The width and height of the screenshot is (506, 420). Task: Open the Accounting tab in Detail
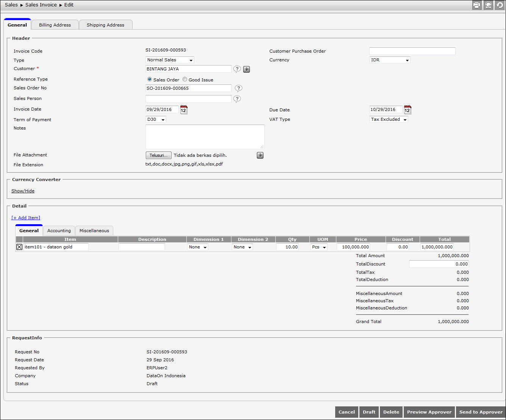pyautogui.click(x=59, y=231)
